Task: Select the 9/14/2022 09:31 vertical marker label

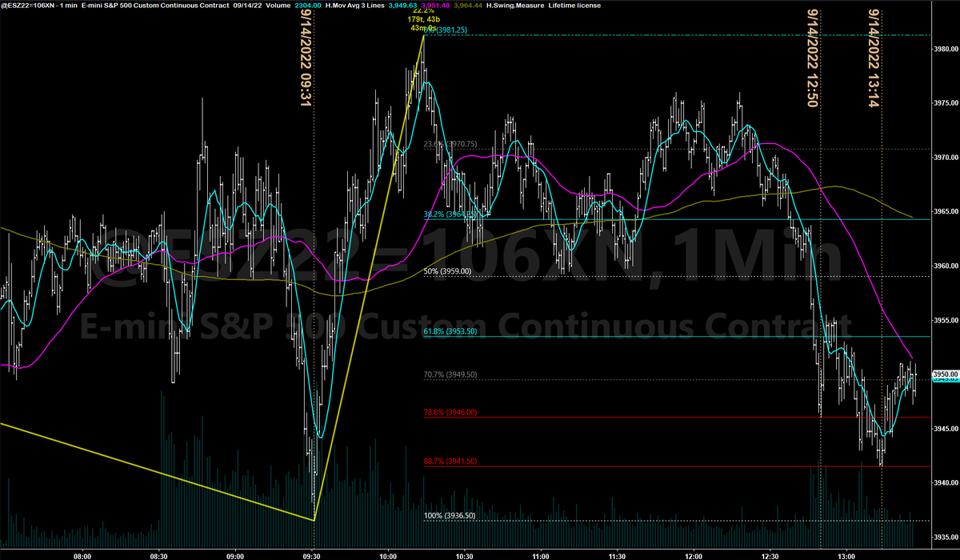Action: 306,58
